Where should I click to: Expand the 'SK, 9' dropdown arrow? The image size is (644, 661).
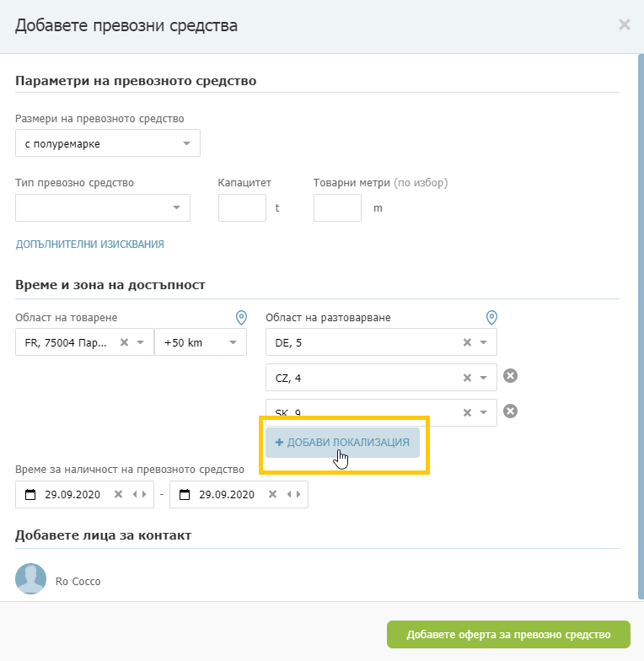click(484, 412)
